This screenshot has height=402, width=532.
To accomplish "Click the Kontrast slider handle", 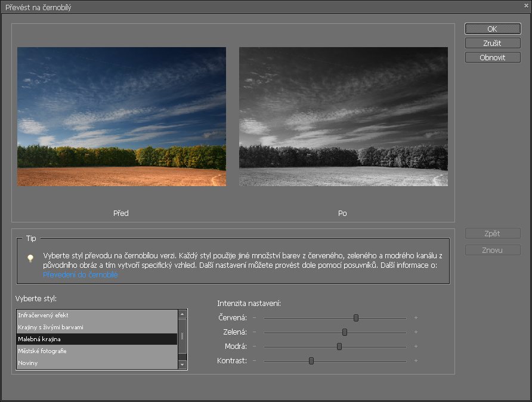I will (x=311, y=361).
